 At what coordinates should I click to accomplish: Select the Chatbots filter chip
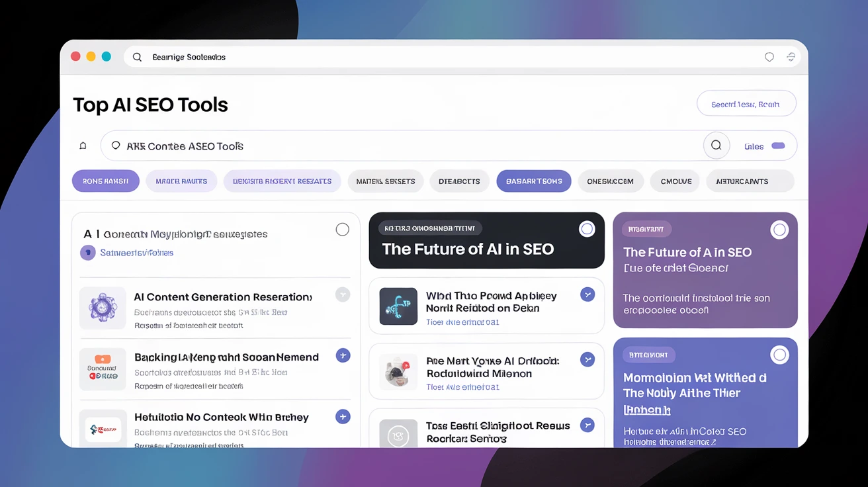(x=459, y=181)
